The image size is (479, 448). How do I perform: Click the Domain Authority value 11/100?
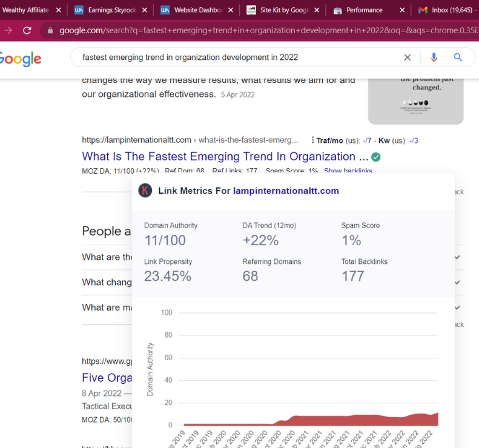(x=165, y=240)
